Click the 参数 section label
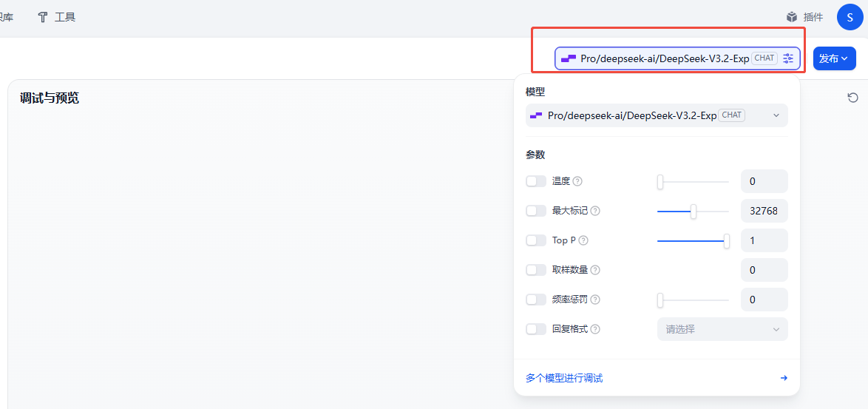This screenshot has width=868, height=409. (x=535, y=155)
